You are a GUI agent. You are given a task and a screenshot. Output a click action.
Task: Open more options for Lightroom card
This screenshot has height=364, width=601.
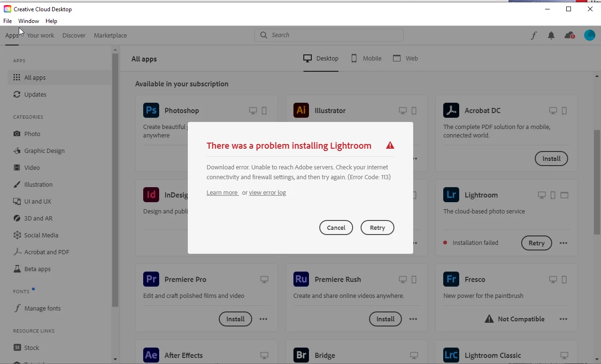[x=563, y=243]
